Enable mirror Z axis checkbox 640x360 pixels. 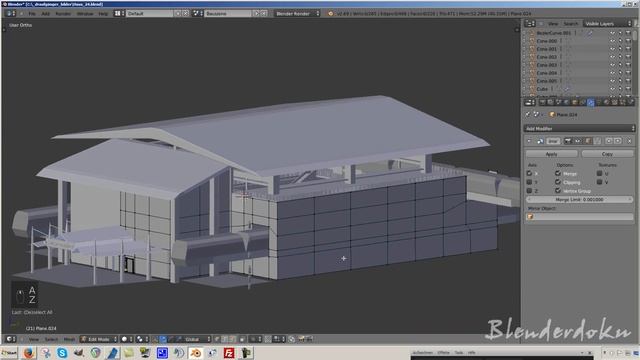click(x=529, y=191)
